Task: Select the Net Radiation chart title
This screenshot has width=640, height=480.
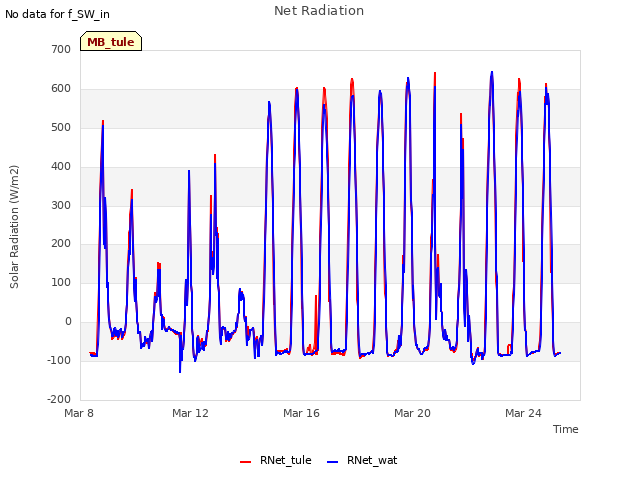Action: [x=319, y=11]
